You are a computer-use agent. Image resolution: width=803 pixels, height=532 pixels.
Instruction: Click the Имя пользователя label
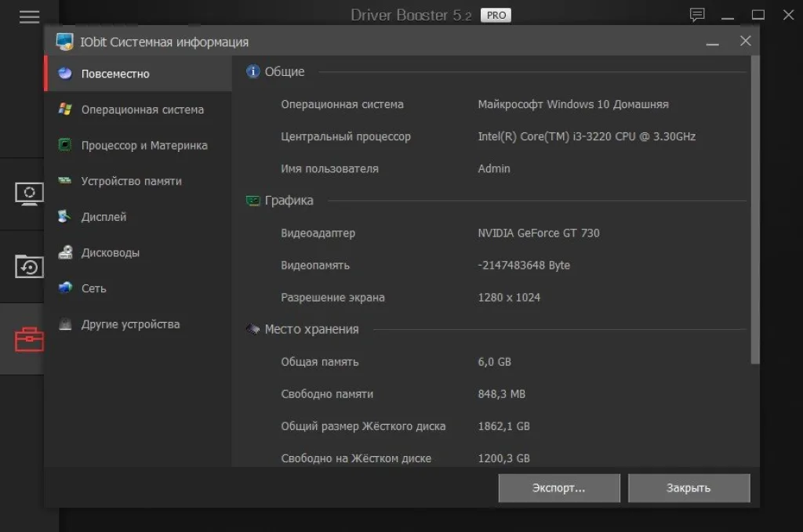[329, 168]
